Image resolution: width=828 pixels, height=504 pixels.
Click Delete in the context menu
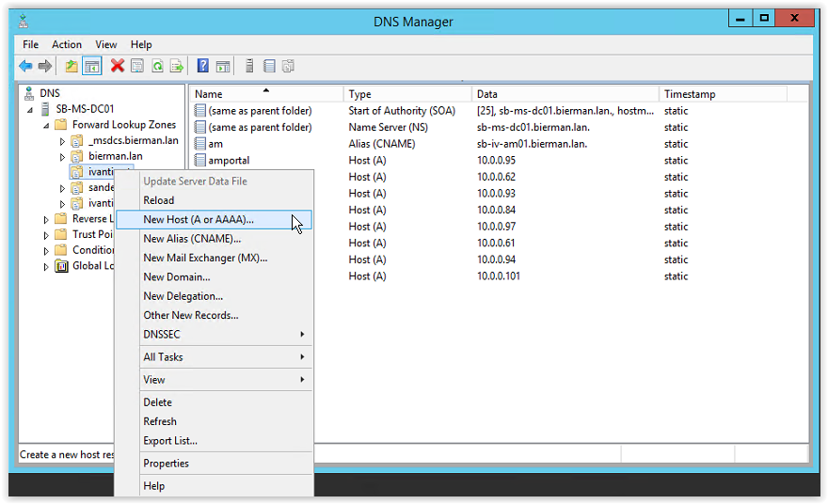(x=214, y=402)
